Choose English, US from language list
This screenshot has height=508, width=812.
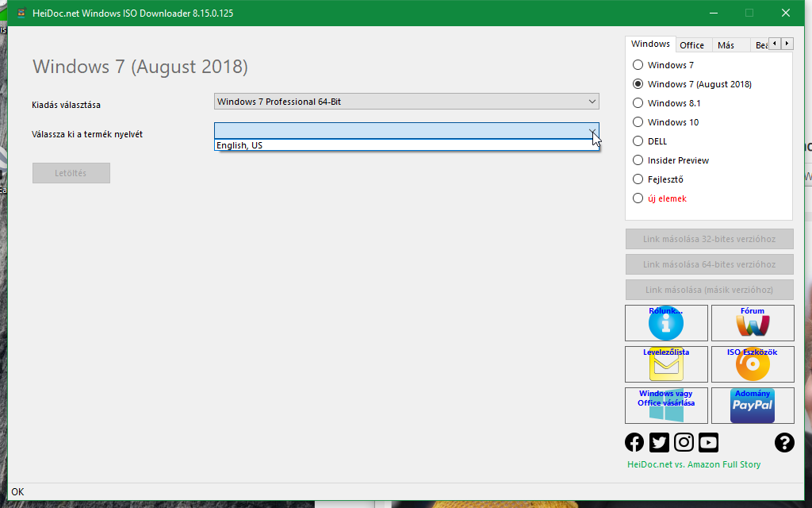pyautogui.click(x=407, y=145)
